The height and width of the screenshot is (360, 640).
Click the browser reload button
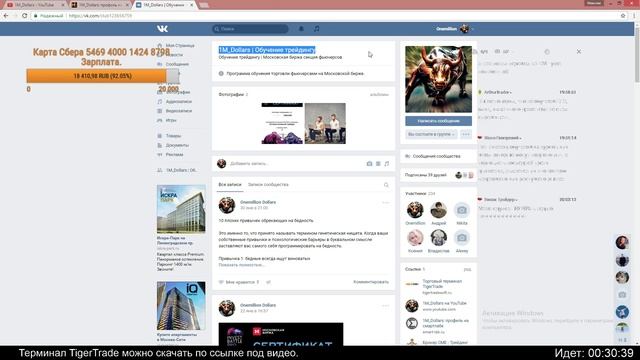point(24,16)
